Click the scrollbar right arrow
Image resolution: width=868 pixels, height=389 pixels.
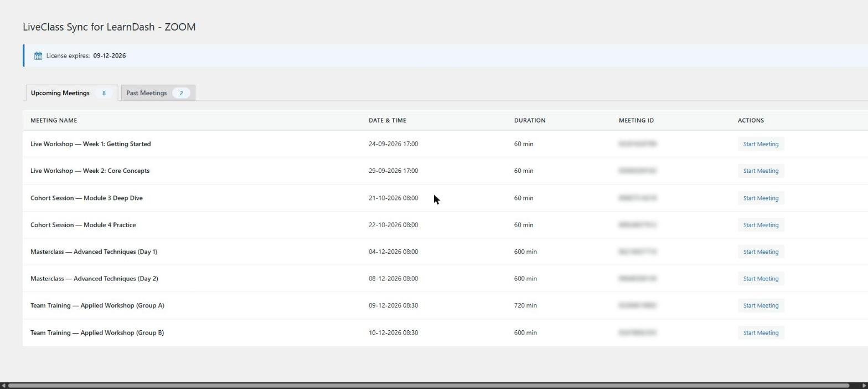[864, 385]
